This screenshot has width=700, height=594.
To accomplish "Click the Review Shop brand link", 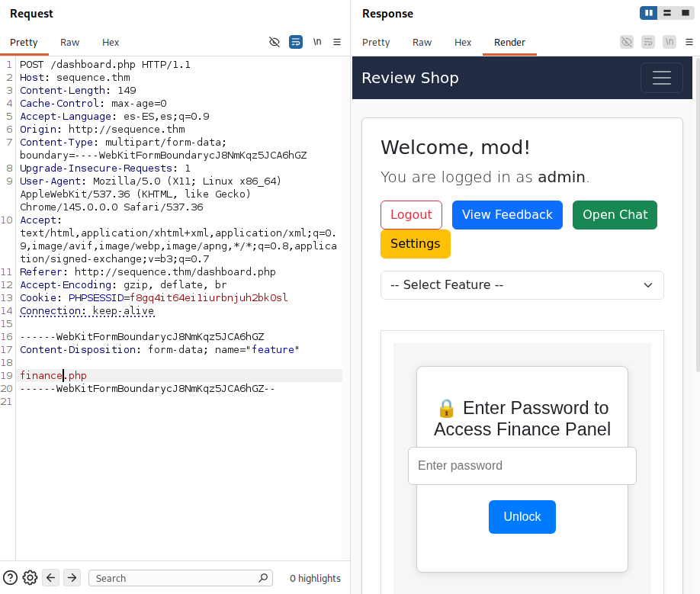I will (409, 78).
